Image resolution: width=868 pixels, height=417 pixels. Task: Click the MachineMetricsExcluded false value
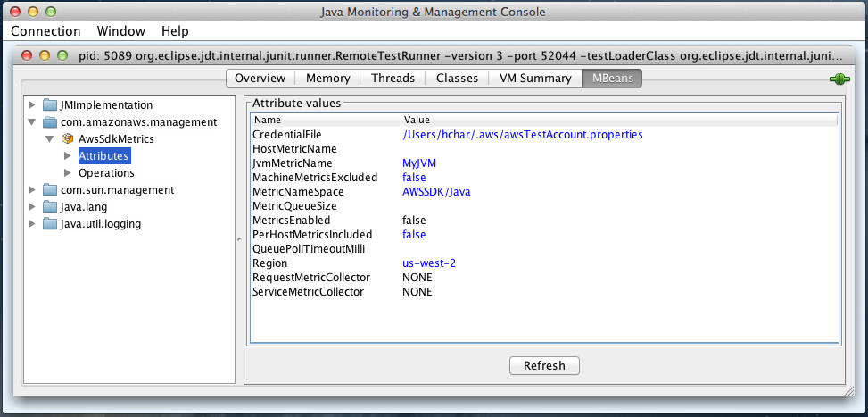[414, 178]
